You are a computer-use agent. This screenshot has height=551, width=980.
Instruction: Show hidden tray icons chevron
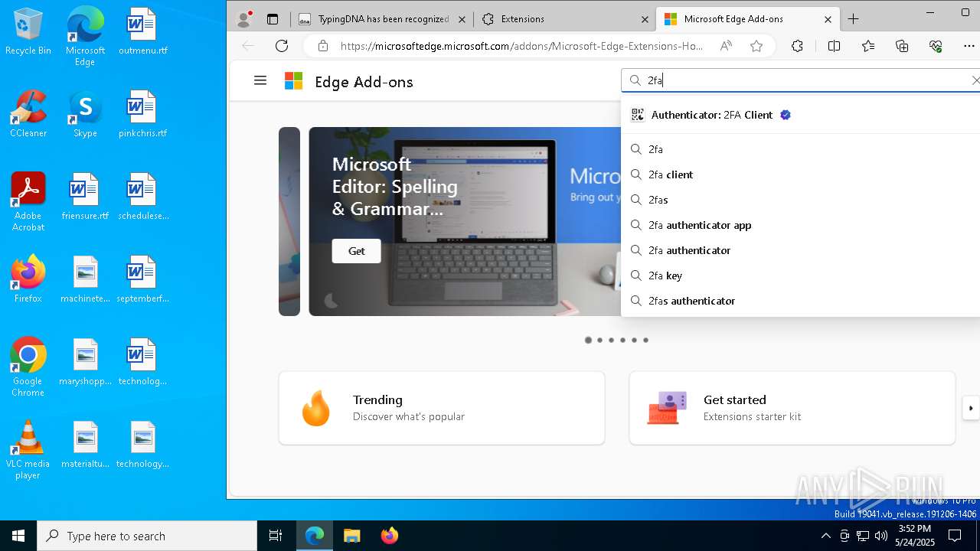pyautogui.click(x=825, y=536)
